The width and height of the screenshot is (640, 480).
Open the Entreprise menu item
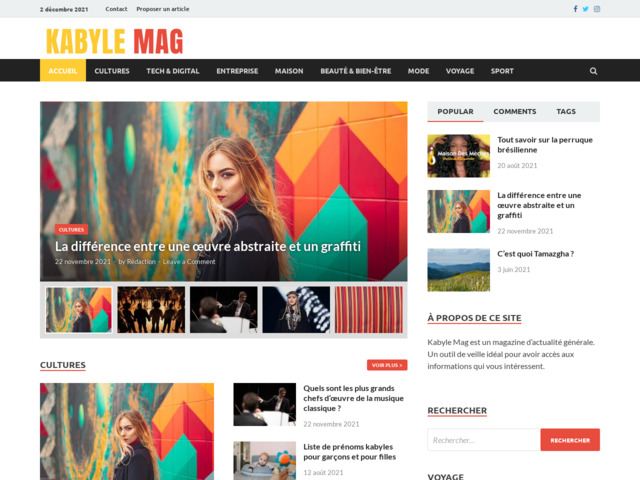237,71
